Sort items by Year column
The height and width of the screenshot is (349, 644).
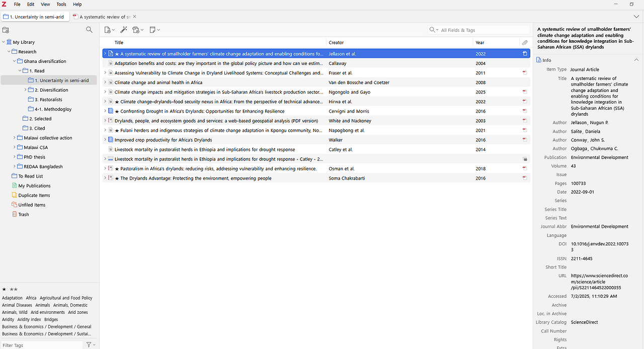(496, 43)
